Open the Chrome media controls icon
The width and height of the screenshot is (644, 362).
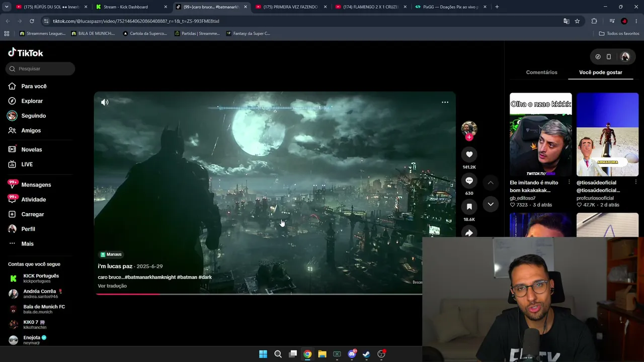pos(612,21)
